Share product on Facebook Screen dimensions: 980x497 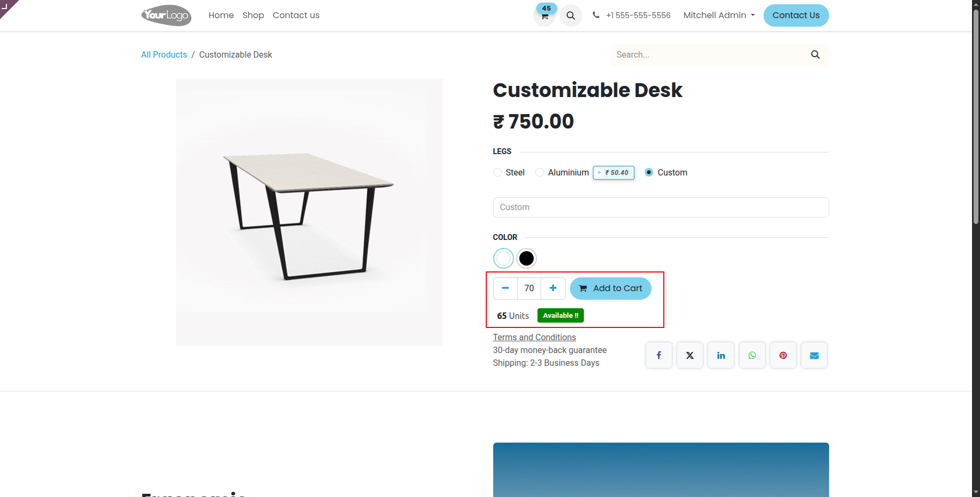(x=659, y=355)
